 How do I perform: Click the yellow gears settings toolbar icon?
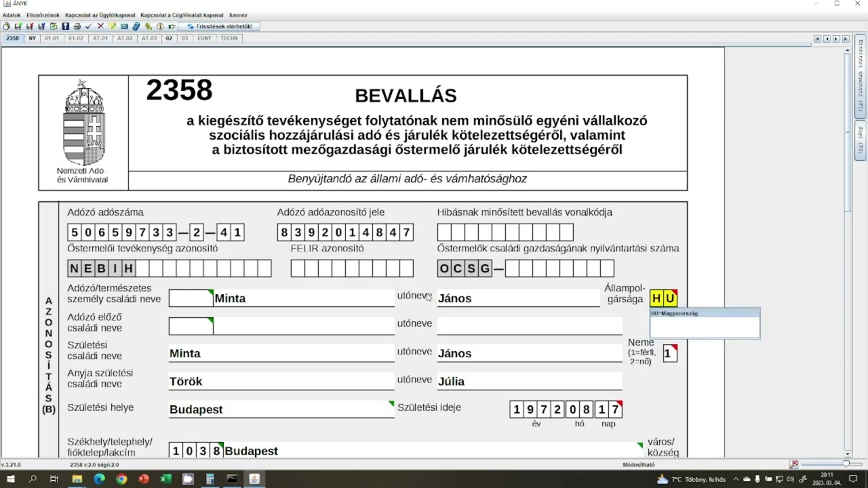(x=149, y=26)
